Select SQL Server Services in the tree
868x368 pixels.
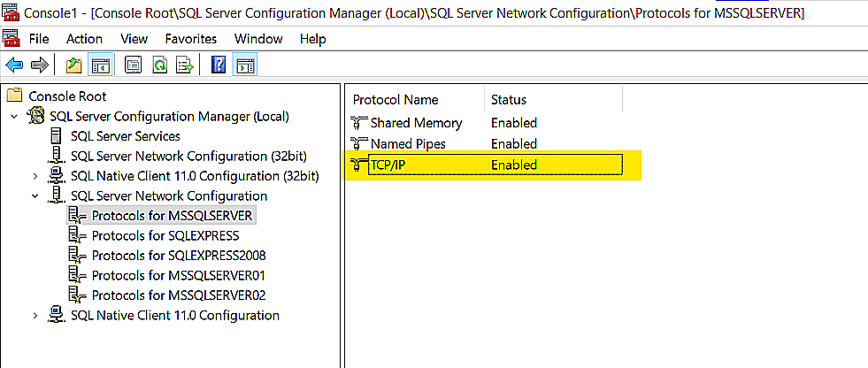pos(127,136)
